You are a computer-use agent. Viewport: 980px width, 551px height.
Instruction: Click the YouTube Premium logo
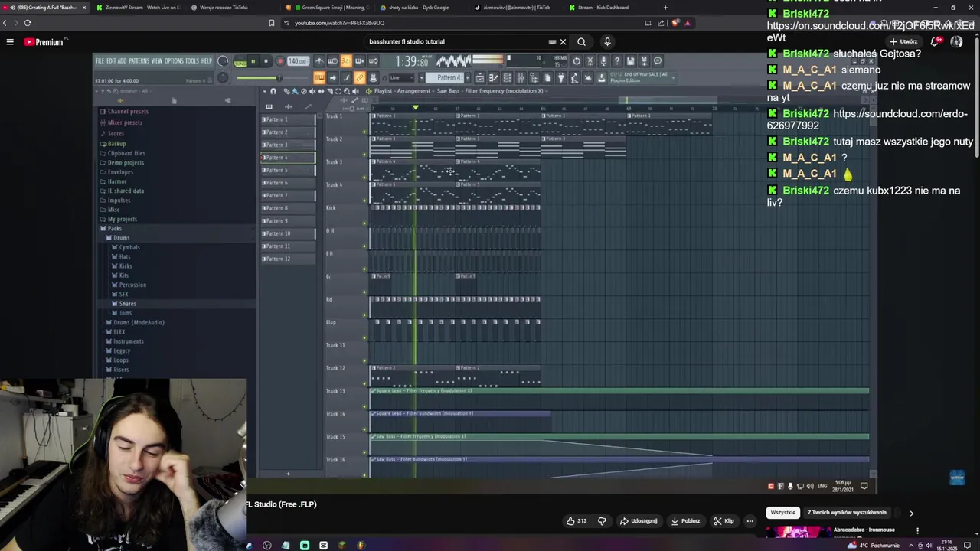pos(45,42)
